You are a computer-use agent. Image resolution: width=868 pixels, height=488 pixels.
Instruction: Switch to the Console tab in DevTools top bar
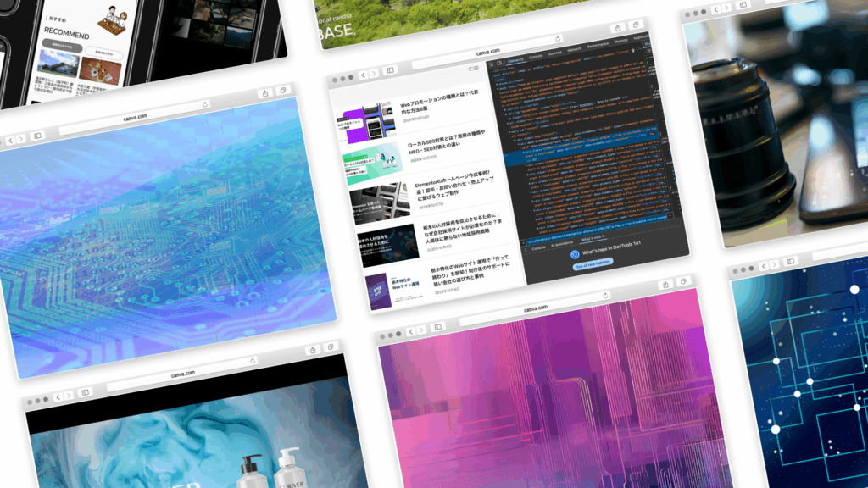536,58
